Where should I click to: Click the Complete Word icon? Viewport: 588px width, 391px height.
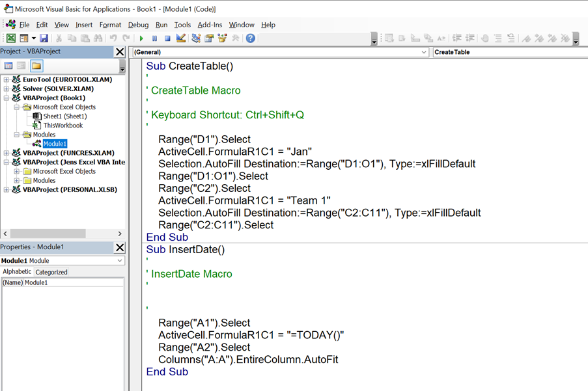pyautogui.click(x=441, y=38)
